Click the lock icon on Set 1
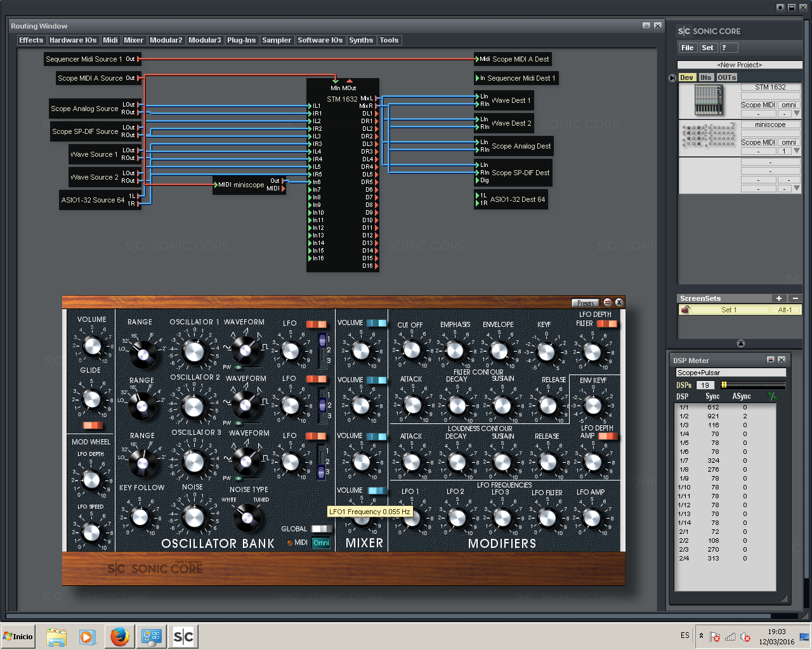The image size is (812, 650). pos(685,310)
